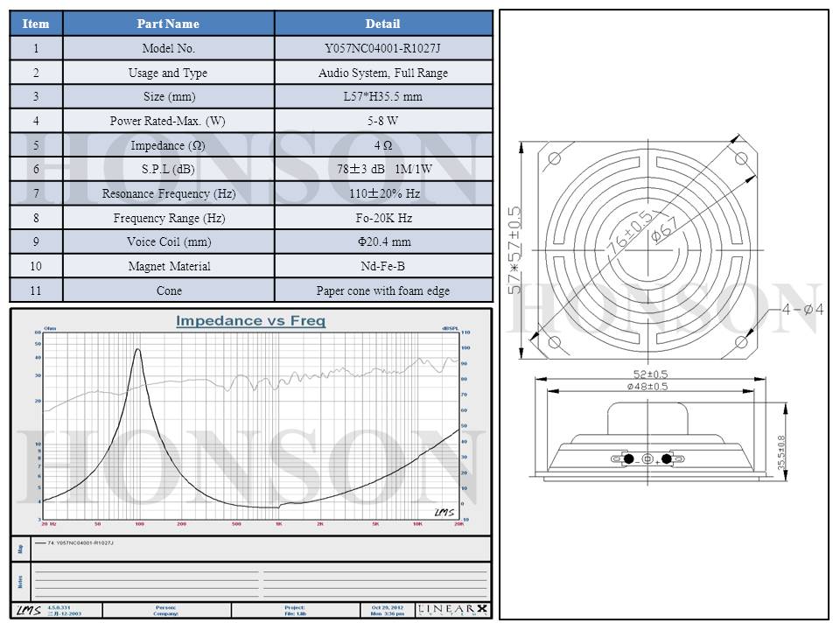Click the impedance curve peak near 100 Hz

pyautogui.click(x=137, y=349)
